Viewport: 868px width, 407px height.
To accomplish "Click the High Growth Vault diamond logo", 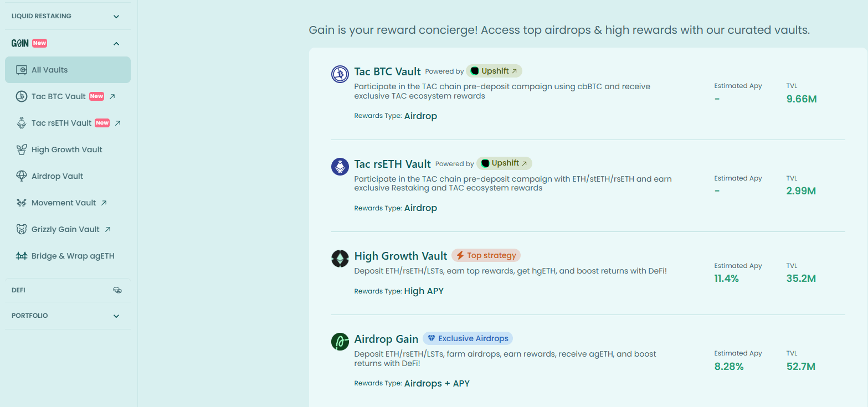I will (340, 259).
